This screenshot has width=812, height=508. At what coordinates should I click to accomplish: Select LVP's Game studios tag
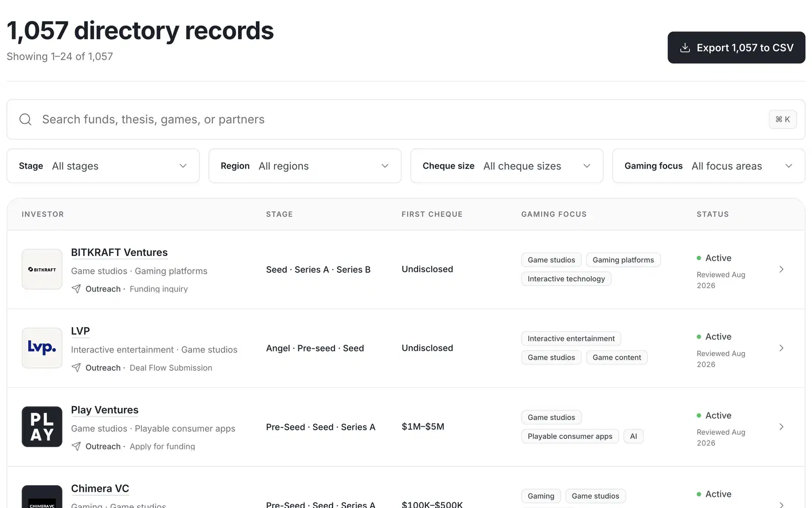point(551,358)
